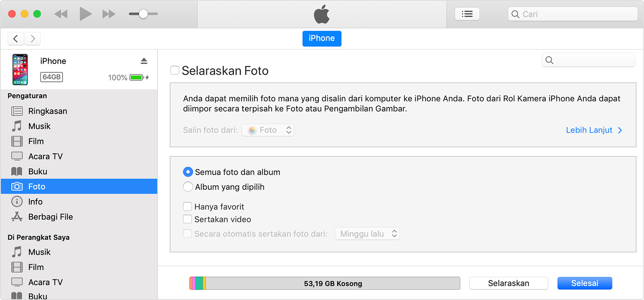This screenshot has width=644, height=300.
Task: Go forward with the right chevron
Action: (x=33, y=38)
